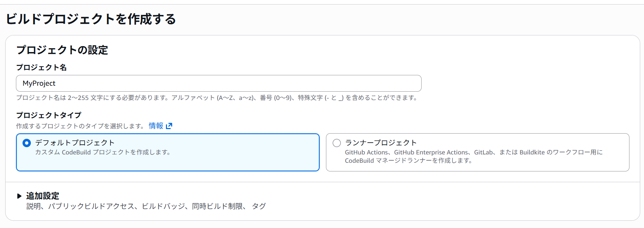Click the CodeBuild マネージドランナー description line
This screenshot has height=228, width=644.
[x=409, y=161]
